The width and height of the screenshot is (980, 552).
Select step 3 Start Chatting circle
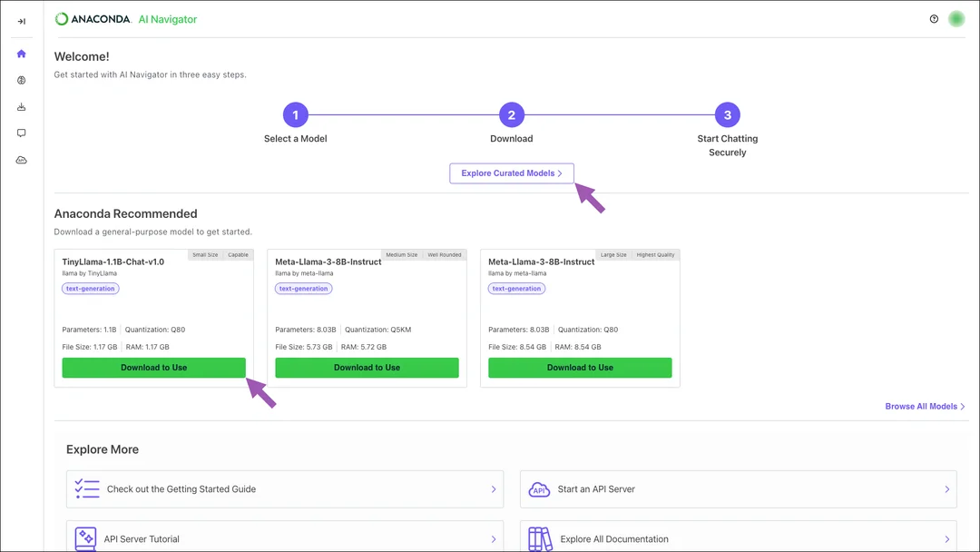pyautogui.click(x=728, y=115)
